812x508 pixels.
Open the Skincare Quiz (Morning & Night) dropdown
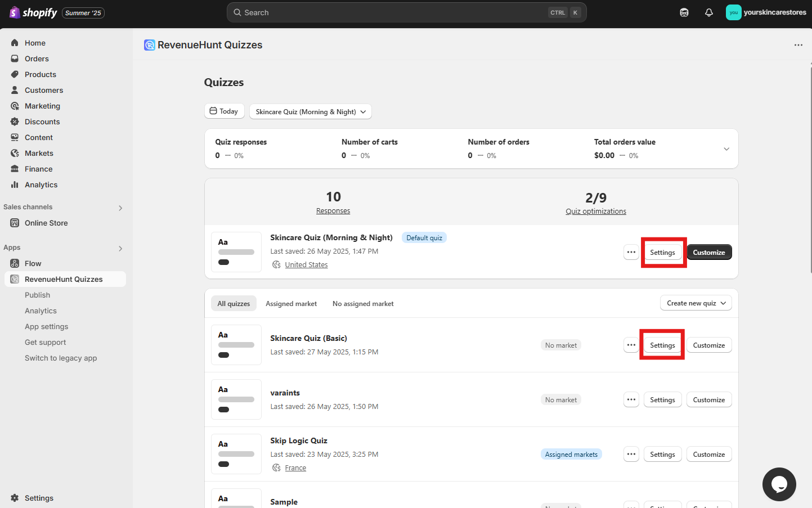coord(311,111)
